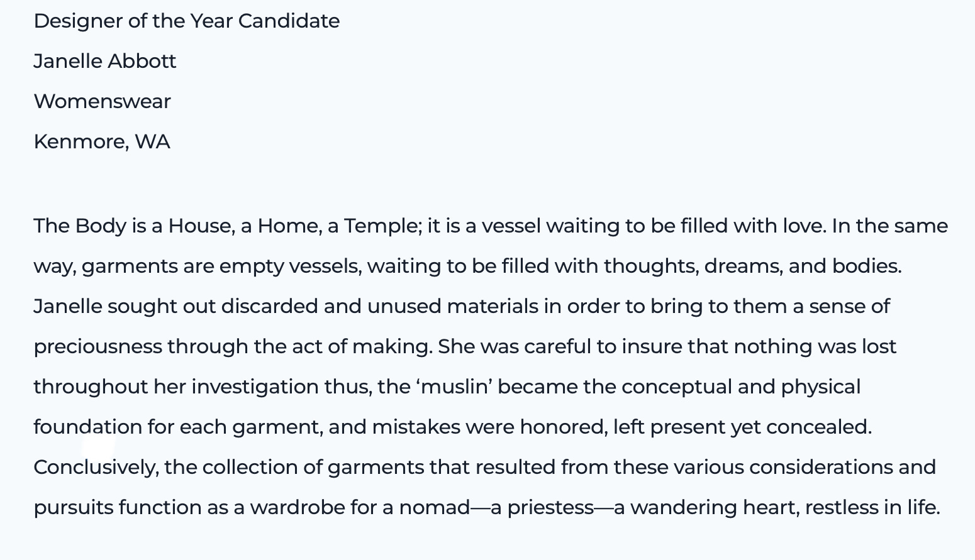Click the word 'Temple;' in the paragraph
The width and height of the screenshot is (975, 560).
[383, 226]
